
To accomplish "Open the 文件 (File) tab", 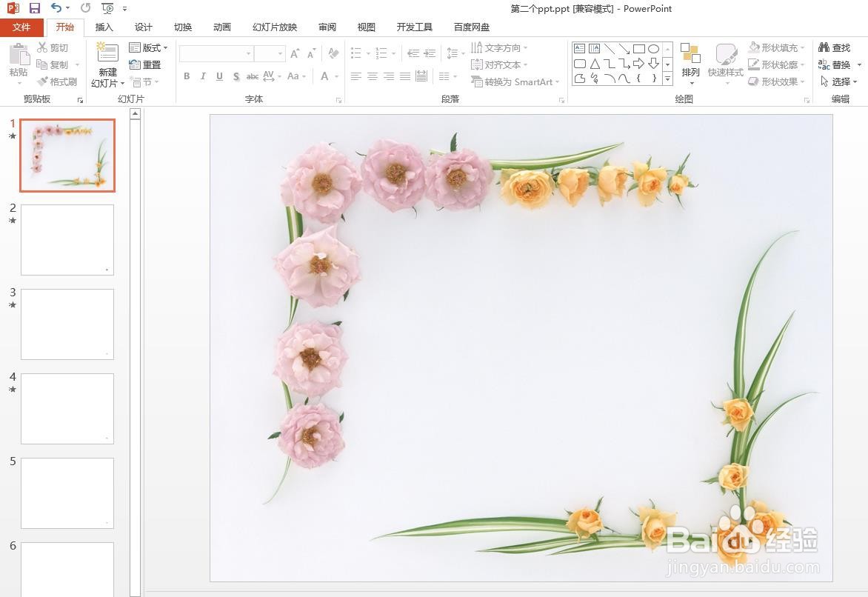I will click(x=21, y=27).
